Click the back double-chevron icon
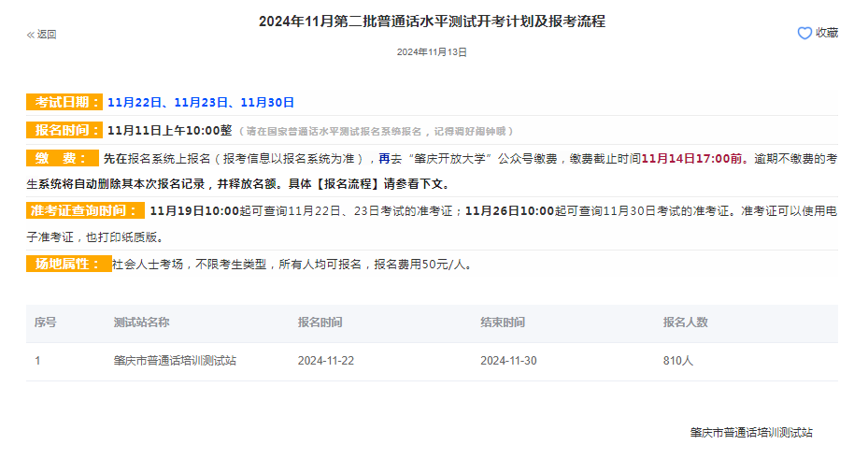868x459 pixels. click(x=31, y=35)
